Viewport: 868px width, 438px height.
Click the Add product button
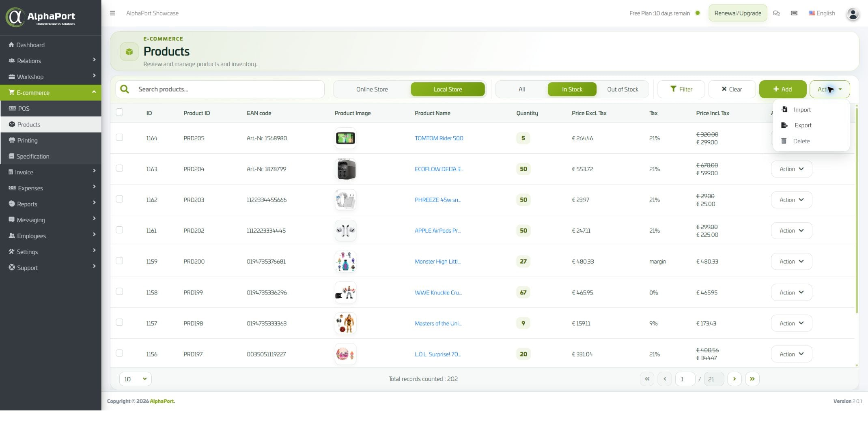point(782,89)
